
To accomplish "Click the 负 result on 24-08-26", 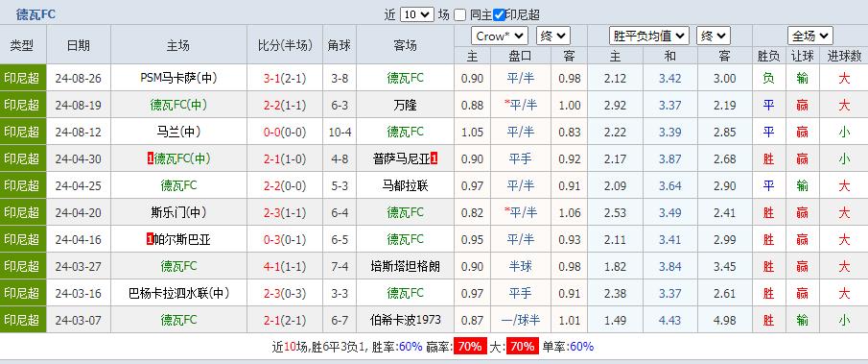I will click(768, 78).
